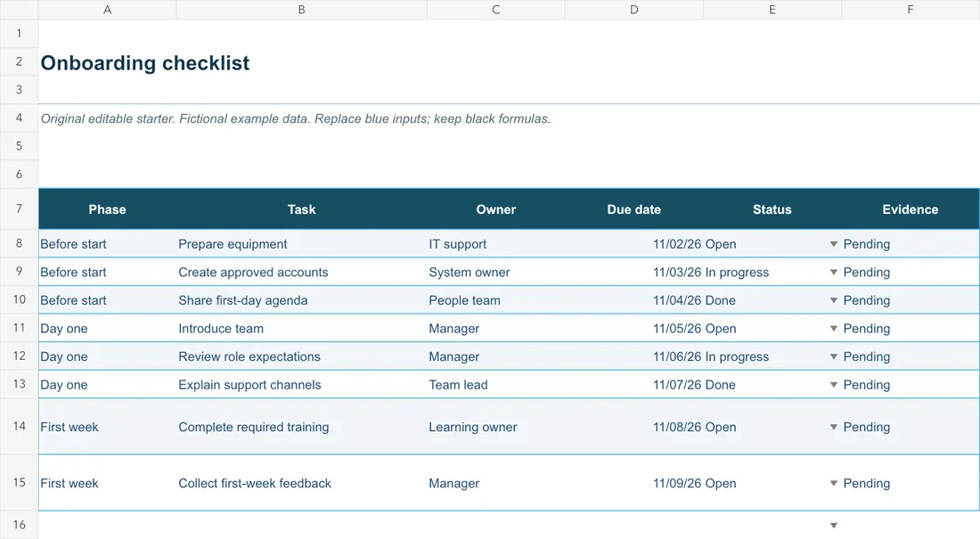
Task: Select the "System owner" cell
Action: point(495,272)
